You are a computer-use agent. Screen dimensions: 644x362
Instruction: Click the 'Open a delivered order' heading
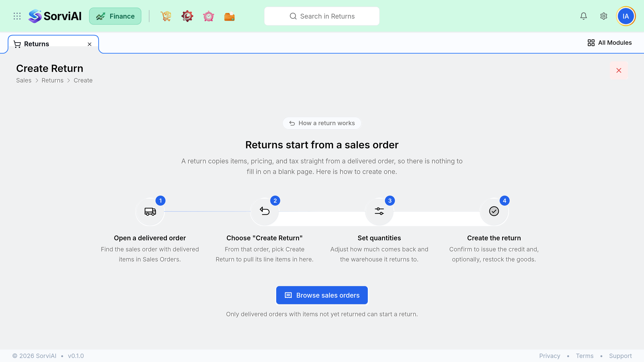[x=150, y=238]
